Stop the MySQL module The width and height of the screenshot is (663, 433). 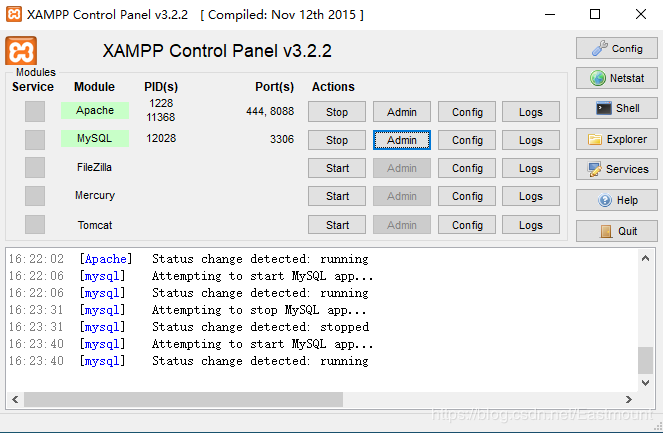(x=337, y=140)
